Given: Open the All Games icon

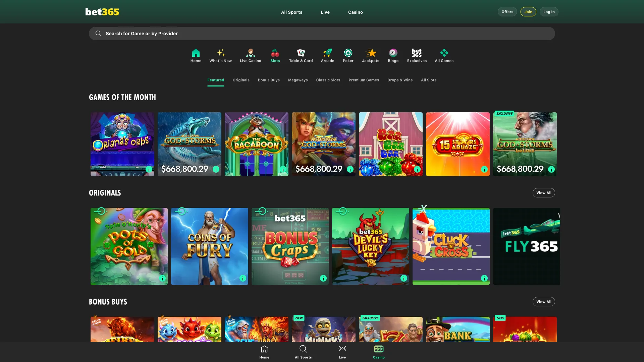Looking at the screenshot, I should [x=444, y=53].
